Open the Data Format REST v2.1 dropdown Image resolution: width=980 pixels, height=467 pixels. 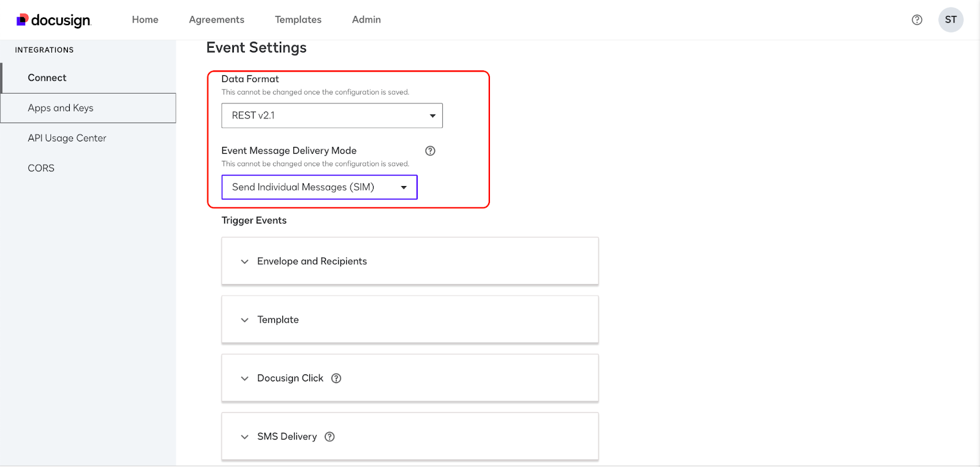[331, 116]
